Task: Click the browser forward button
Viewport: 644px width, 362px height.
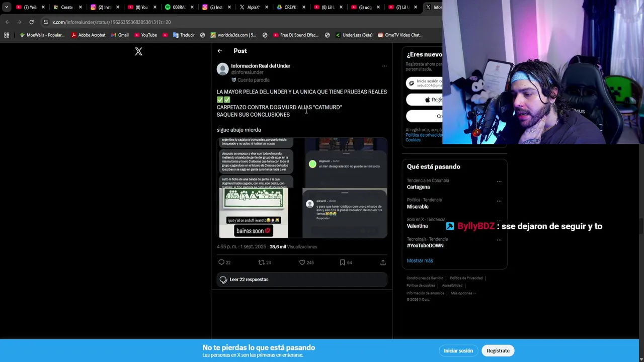Action: coord(19,22)
